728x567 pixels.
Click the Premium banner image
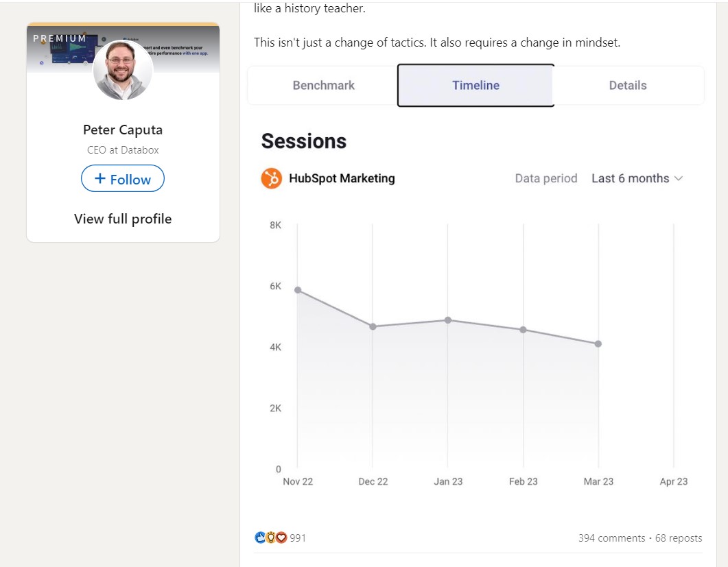point(58,38)
